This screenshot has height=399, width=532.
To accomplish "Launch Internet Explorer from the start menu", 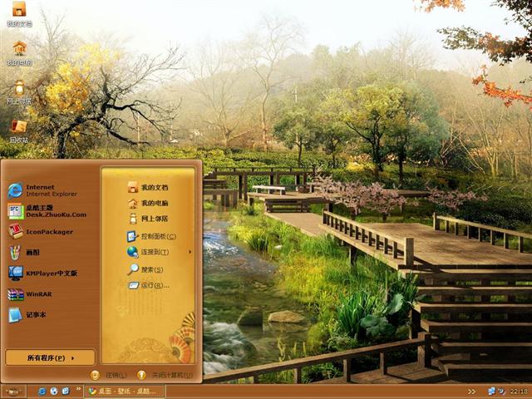I will click(42, 190).
